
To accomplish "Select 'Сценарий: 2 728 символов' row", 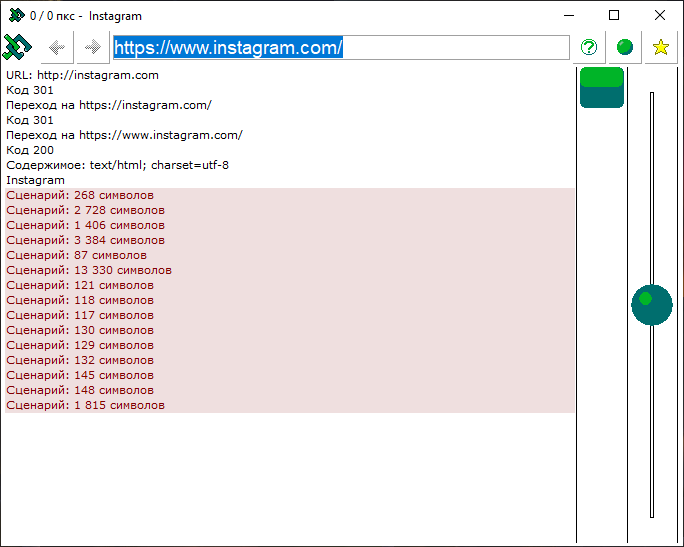I will (x=290, y=210).
